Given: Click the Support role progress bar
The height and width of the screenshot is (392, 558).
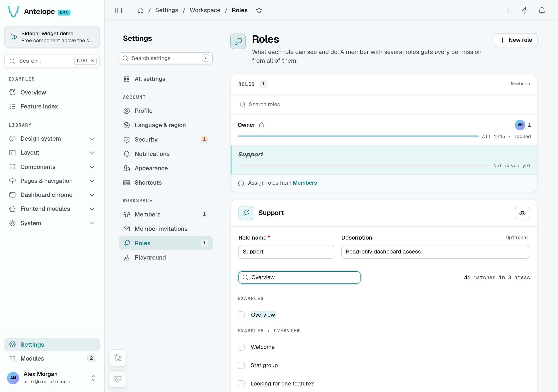Looking at the screenshot, I should click(x=364, y=166).
